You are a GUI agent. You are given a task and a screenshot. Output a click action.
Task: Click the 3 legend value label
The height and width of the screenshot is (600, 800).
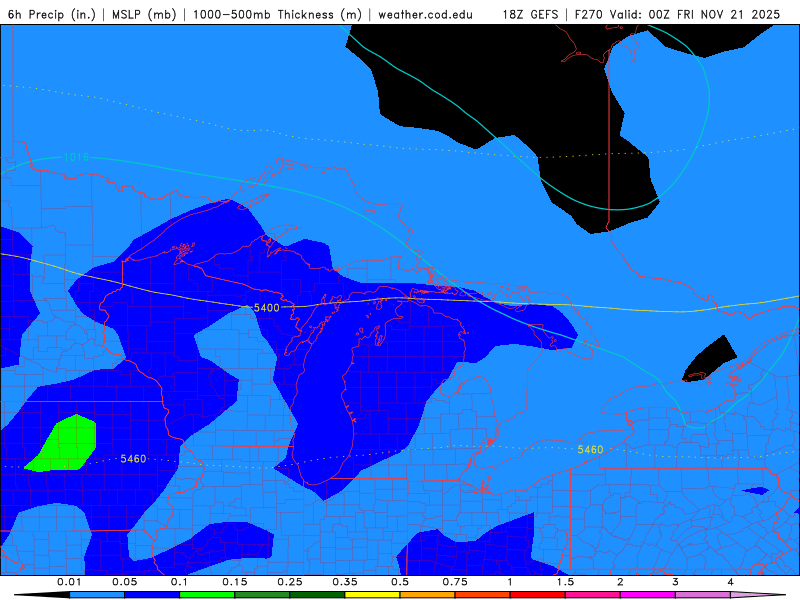pyautogui.click(x=676, y=582)
